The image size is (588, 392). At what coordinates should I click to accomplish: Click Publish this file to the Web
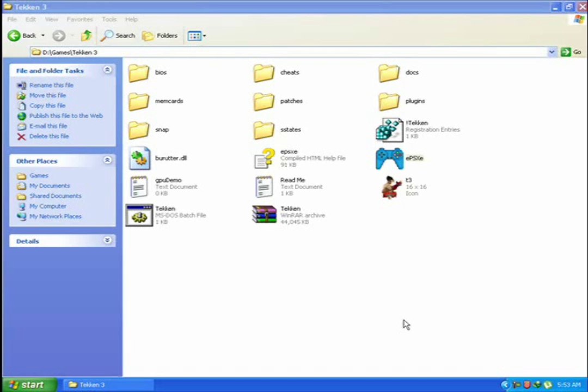(66, 116)
